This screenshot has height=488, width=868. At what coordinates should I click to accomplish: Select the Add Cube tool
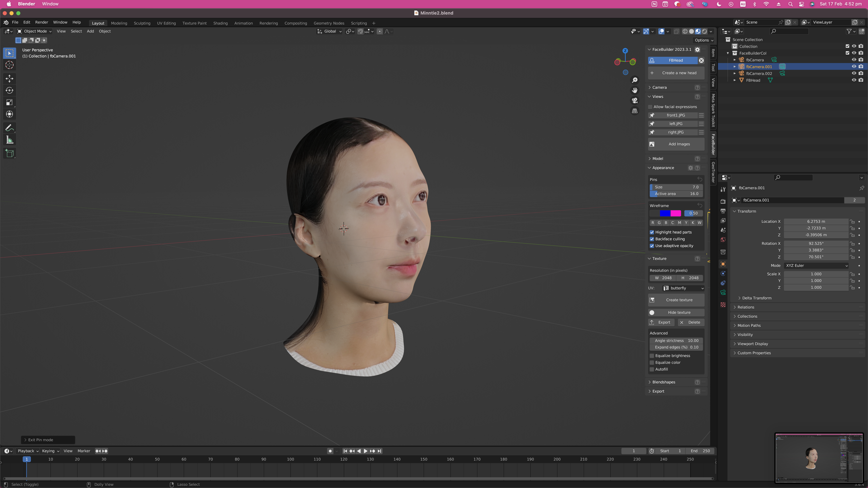(9, 154)
